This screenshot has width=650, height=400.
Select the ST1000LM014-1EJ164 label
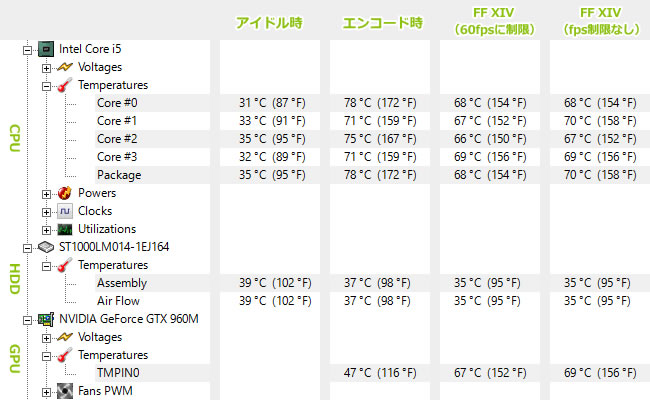114,247
